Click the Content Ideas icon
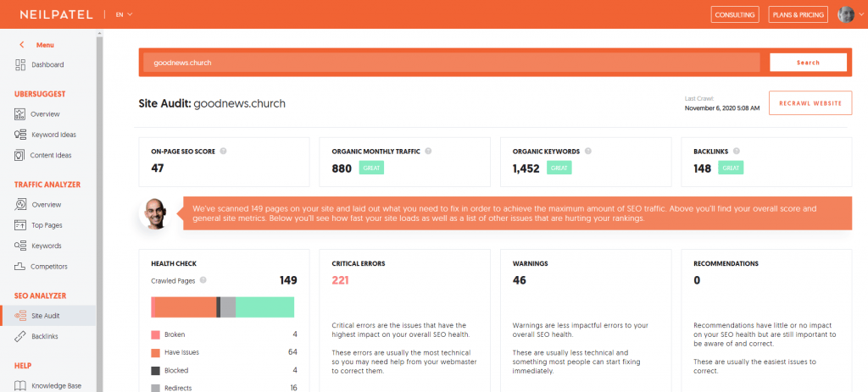Viewport: 868px width, 392px height. (20, 156)
